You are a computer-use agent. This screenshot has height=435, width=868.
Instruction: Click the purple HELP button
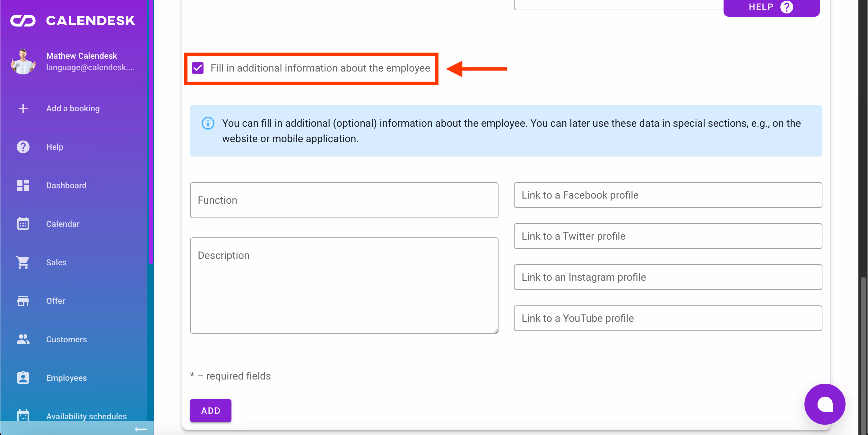point(771,7)
